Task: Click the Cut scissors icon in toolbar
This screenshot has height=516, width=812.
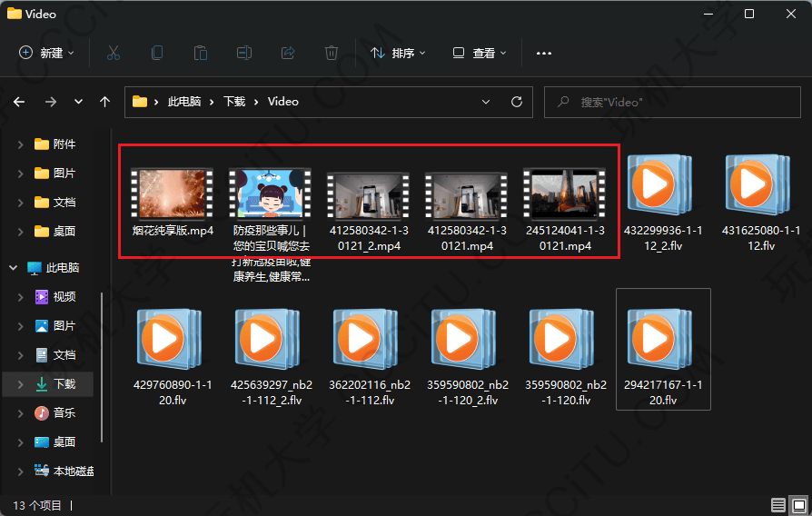Action: click(114, 53)
